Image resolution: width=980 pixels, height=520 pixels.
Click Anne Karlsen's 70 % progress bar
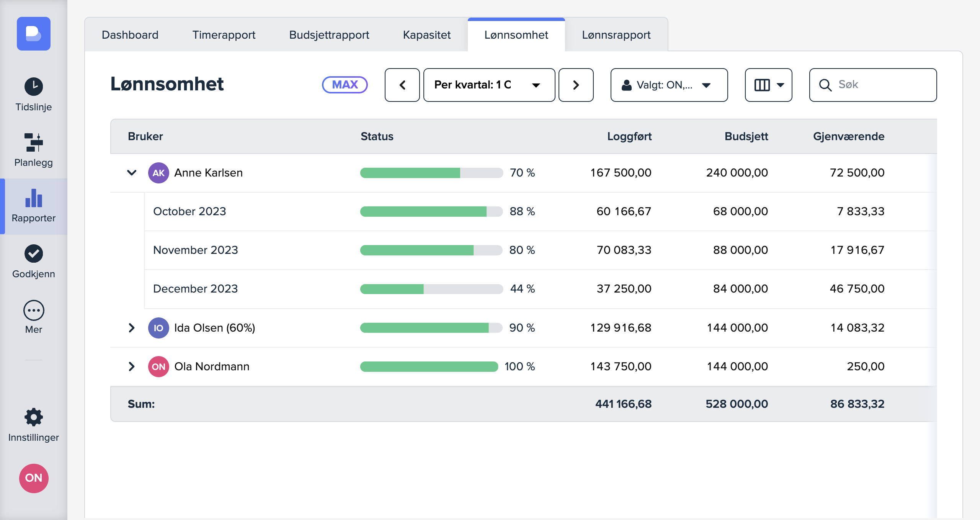coord(431,173)
